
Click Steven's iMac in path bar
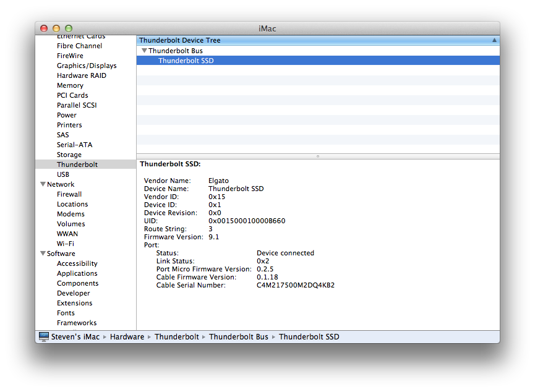pos(75,337)
